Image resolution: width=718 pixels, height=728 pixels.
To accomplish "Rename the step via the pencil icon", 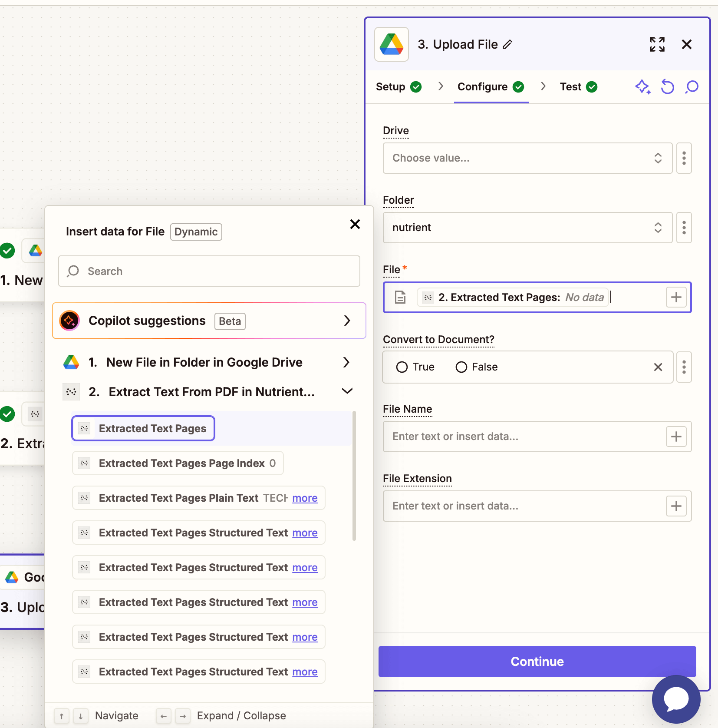I will 507,44.
